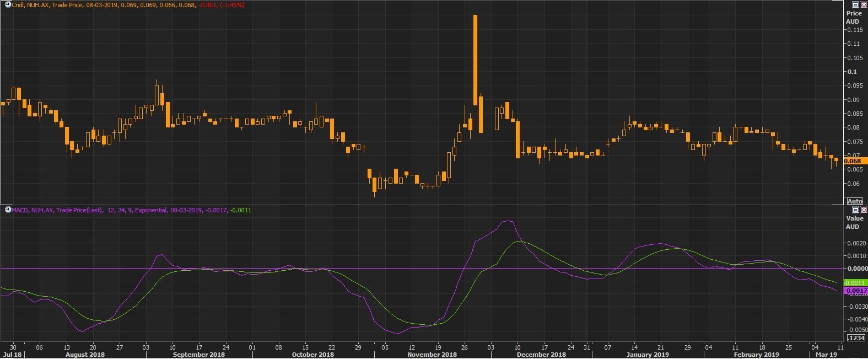
Task: Toggle Auto scaling on the price axis
Action: click(855, 201)
